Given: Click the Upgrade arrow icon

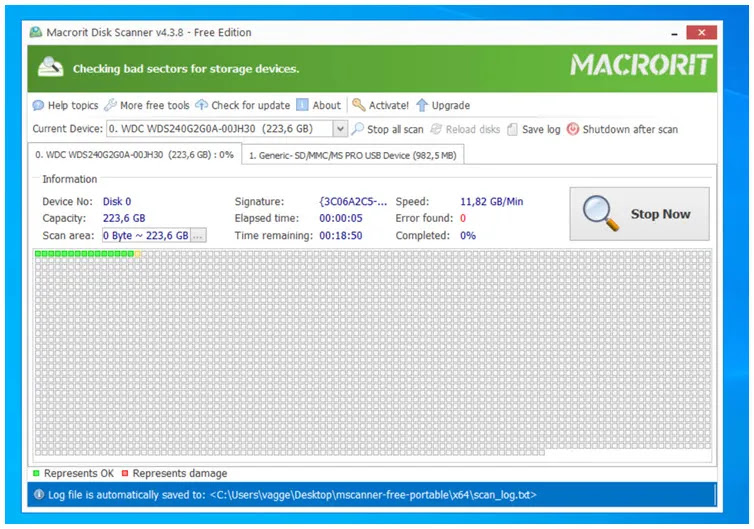Looking at the screenshot, I should pos(422,105).
